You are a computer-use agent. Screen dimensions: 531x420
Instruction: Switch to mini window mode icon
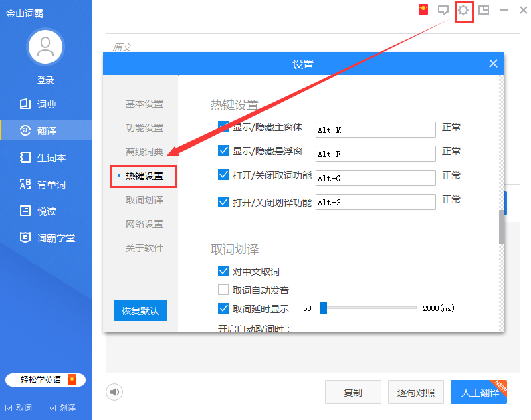coord(484,10)
